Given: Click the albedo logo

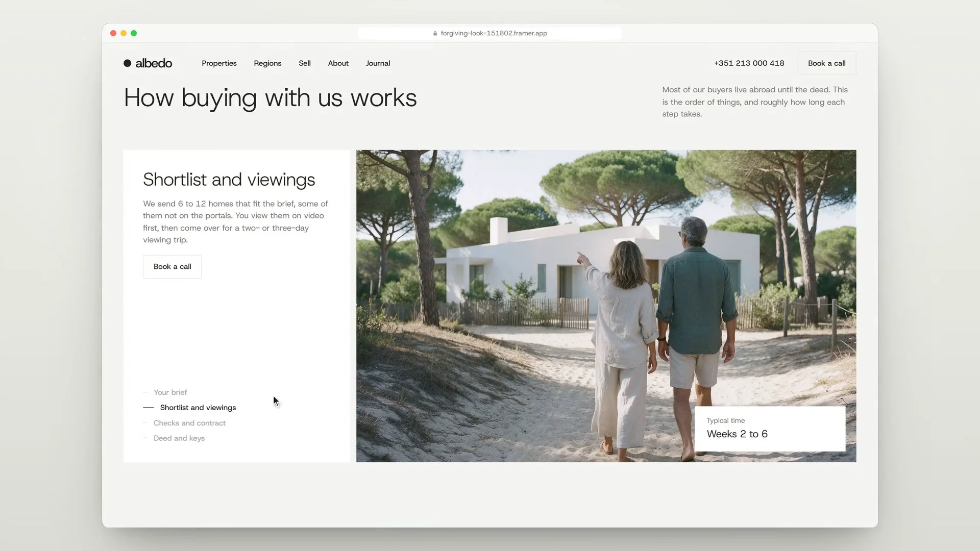Looking at the screenshot, I should point(148,63).
